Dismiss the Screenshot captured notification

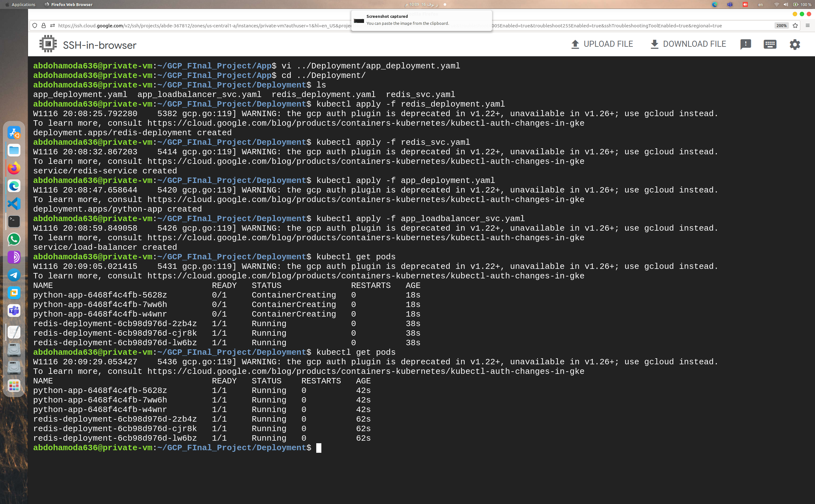pyautogui.click(x=421, y=20)
